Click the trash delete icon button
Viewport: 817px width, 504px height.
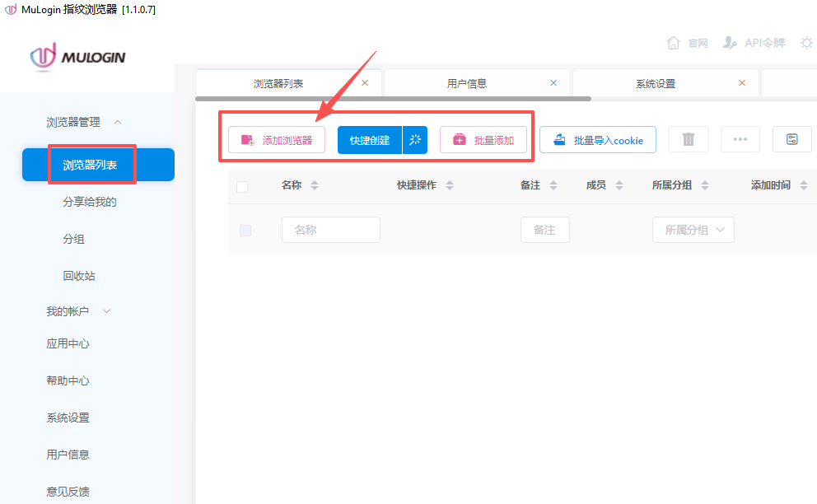(689, 140)
